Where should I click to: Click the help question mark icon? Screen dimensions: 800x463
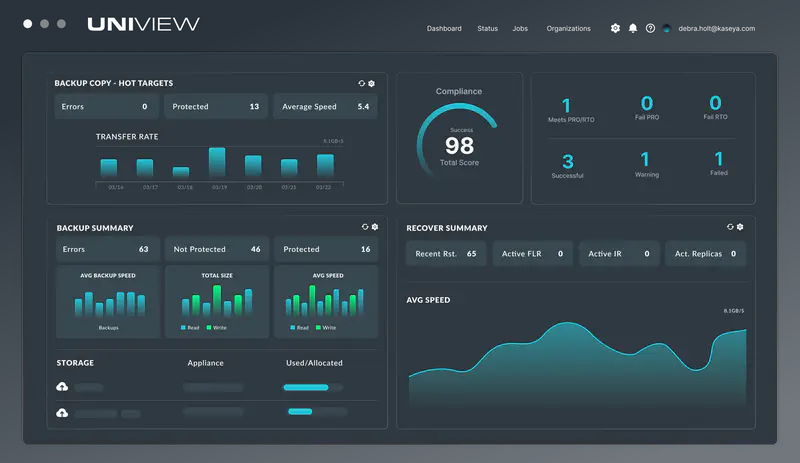650,28
